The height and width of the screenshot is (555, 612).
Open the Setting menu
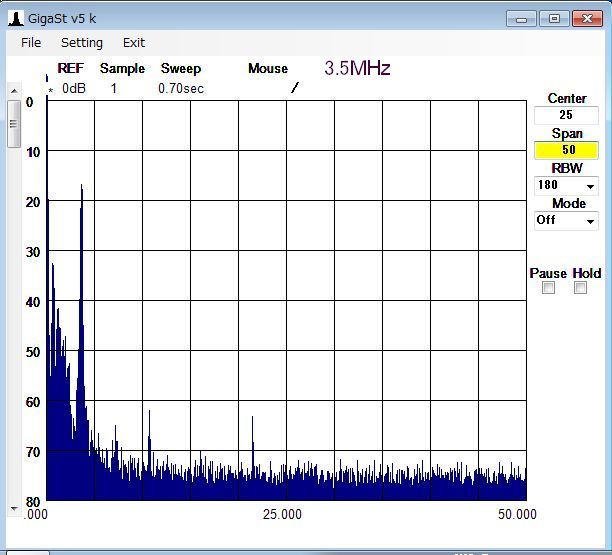point(82,43)
